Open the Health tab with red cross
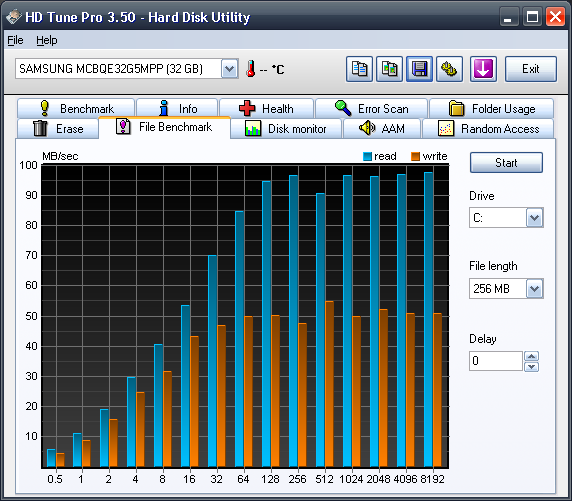 coord(266,108)
